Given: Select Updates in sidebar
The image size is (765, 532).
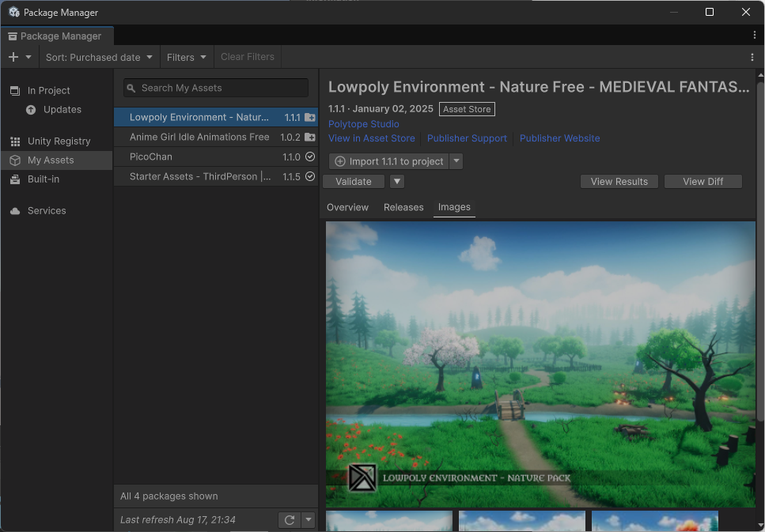Looking at the screenshot, I should coord(57,110).
